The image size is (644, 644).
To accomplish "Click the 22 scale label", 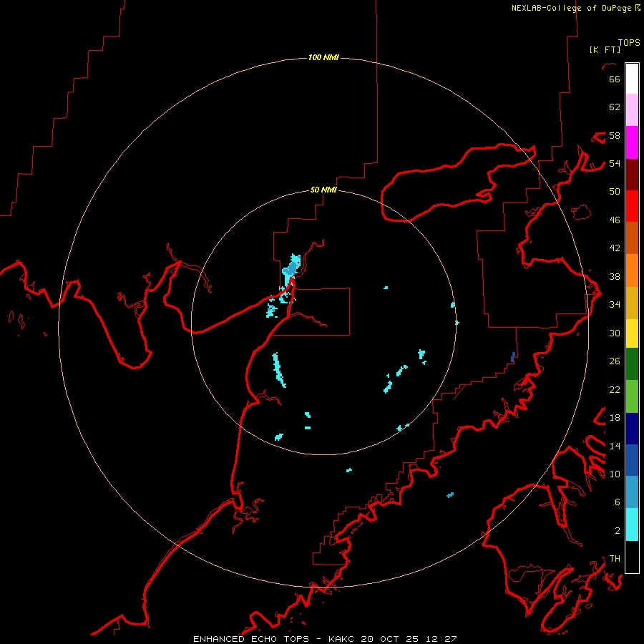I will tap(615, 390).
